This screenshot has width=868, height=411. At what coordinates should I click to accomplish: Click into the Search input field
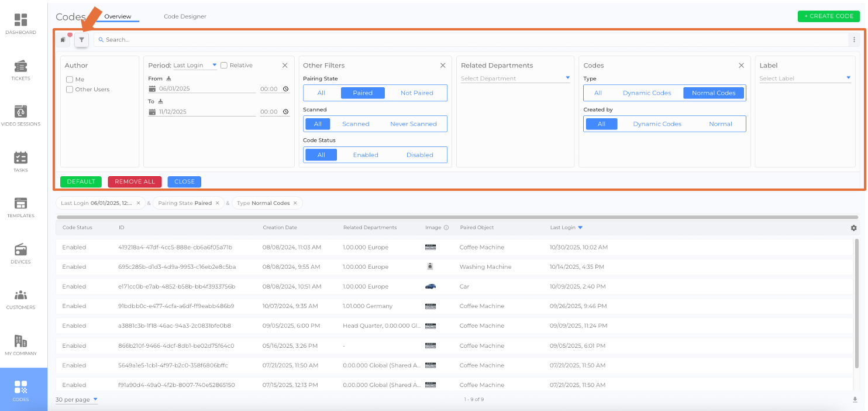coord(468,40)
